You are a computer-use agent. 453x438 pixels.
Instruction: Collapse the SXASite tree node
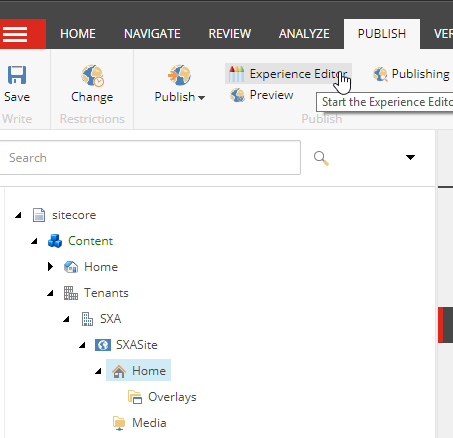pos(82,345)
